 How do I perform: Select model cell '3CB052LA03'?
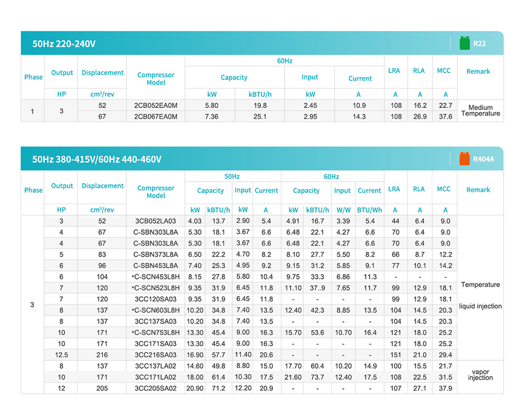(x=156, y=221)
